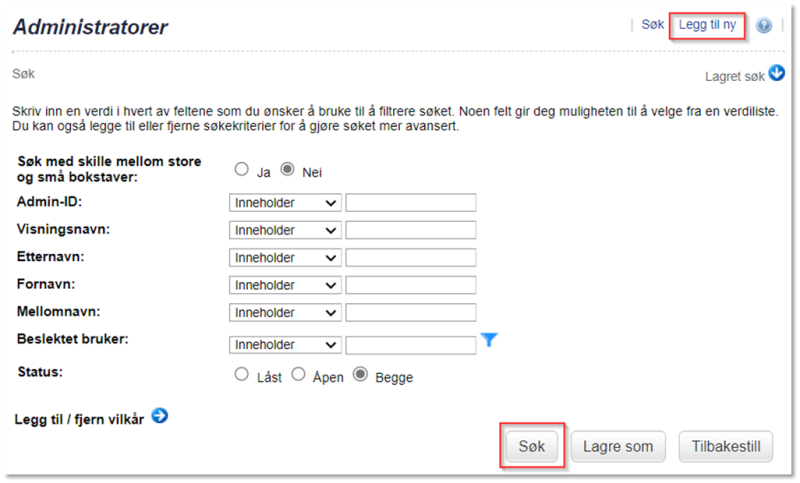Image resolution: width=800 pixels, height=483 pixels.
Task: Click the Søk button at bottom
Action: point(532,446)
